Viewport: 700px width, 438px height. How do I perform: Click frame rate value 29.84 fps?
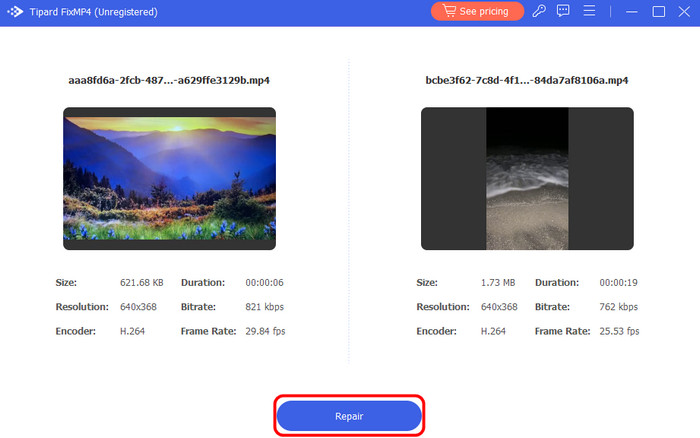[265, 331]
